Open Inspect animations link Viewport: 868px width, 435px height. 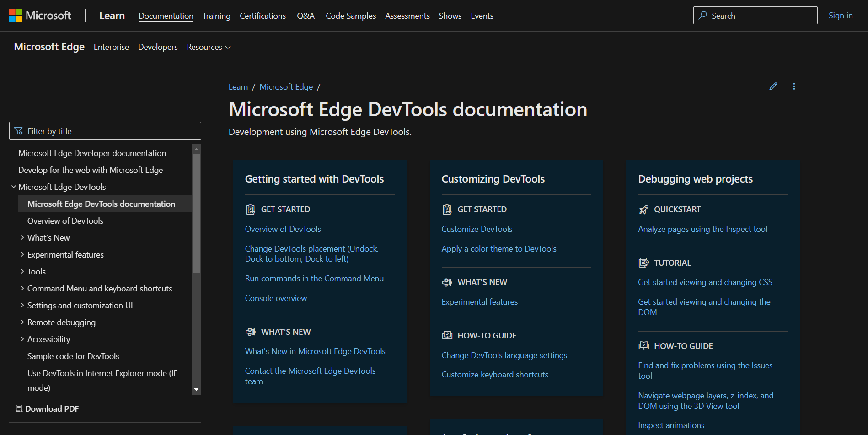click(671, 425)
